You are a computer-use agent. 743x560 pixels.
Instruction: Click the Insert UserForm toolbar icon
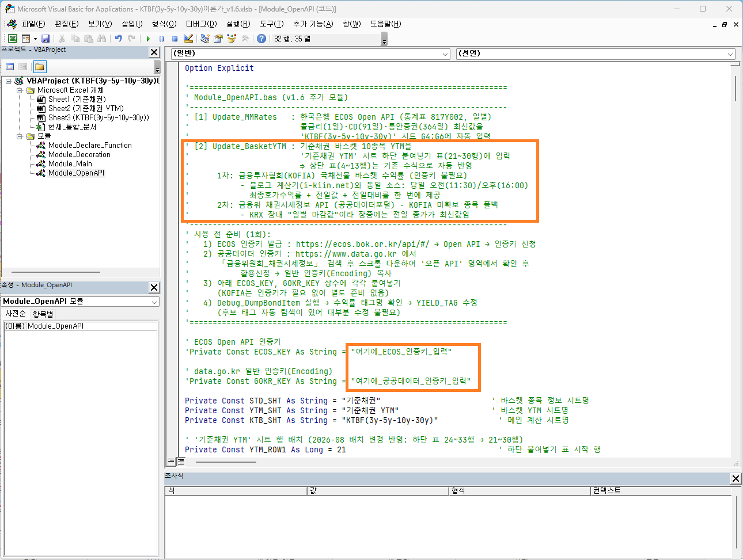(26, 39)
